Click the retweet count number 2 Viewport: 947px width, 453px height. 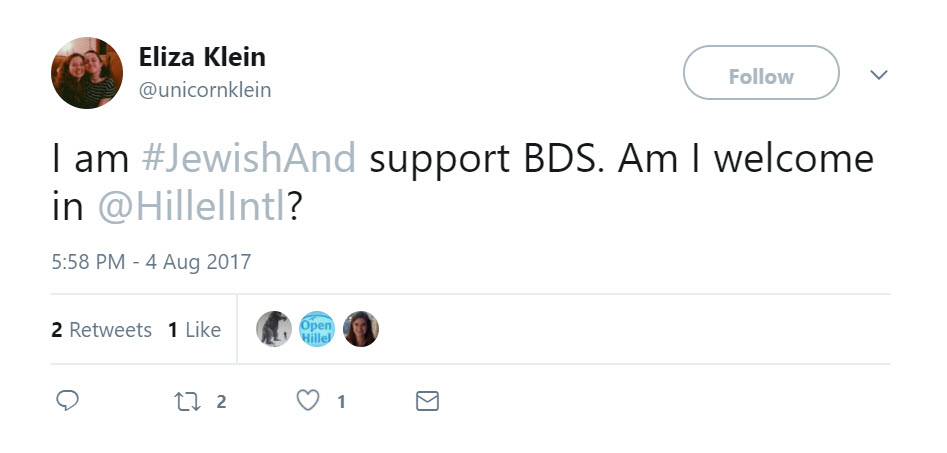221,402
